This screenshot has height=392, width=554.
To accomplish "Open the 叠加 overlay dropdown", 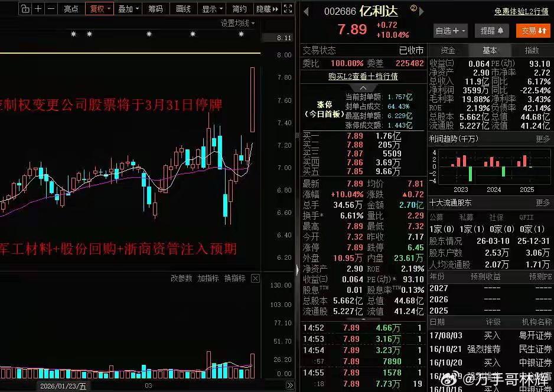I will [x=128, y=9].
